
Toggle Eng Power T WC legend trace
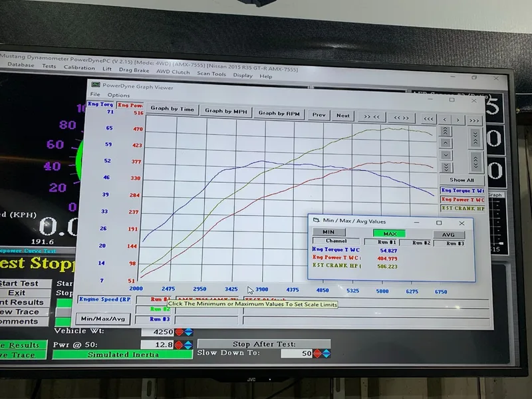click(x=463, y=200)
